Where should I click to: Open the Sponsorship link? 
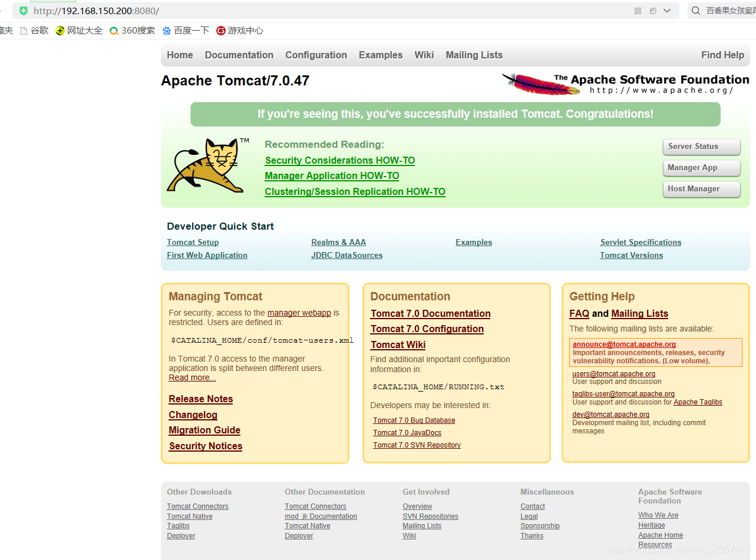point(540,526)
